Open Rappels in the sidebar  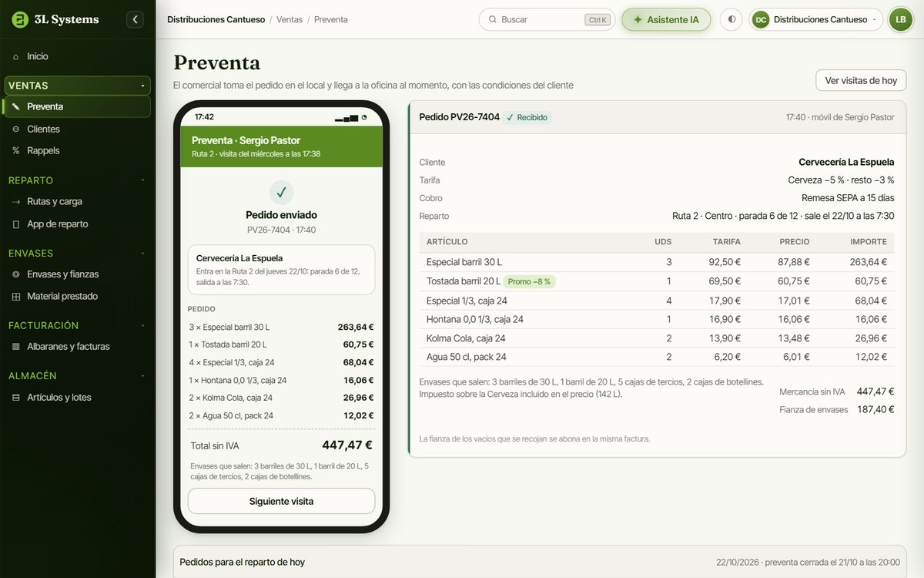(x=78, y=150)
